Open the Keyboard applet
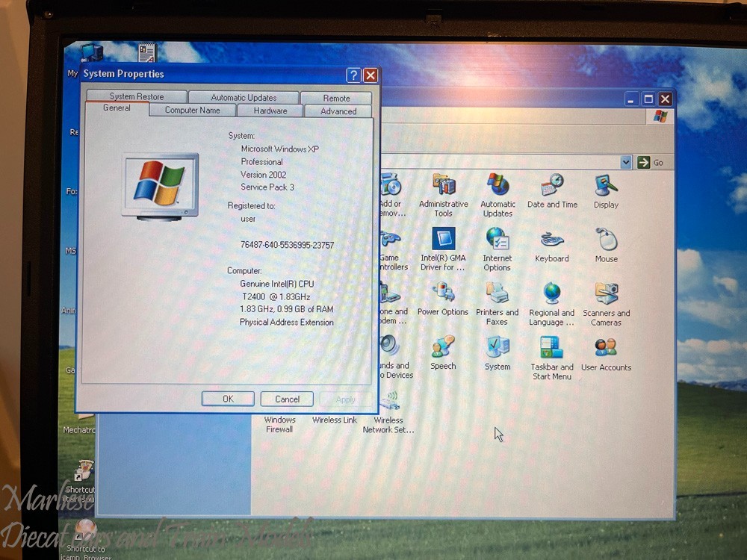This screenshot has width=747, height=560. coord(552,246)
